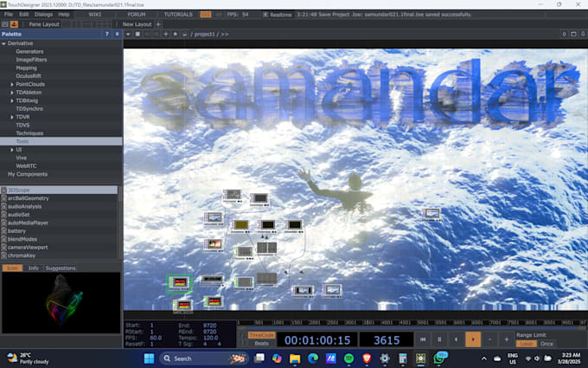The image size is (588, 368).
Task: Click the cameraViewport component icon
Action: pos(3,248)
